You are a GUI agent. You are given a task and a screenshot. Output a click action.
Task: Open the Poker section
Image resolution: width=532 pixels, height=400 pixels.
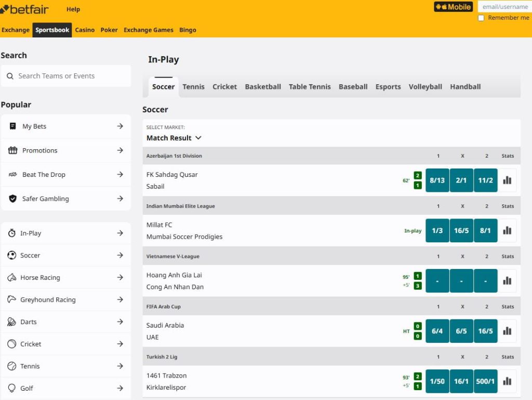(x=109, y=30)
